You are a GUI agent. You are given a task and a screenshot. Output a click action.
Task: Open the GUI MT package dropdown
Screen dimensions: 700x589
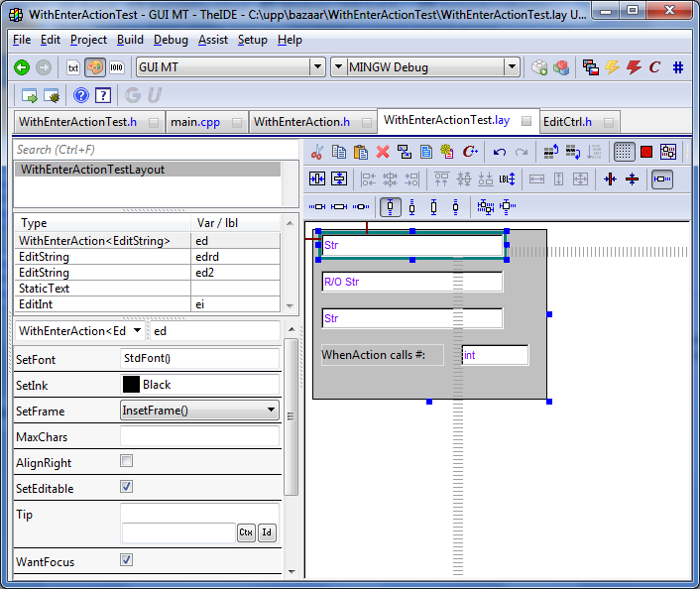(x=317, y=67)
